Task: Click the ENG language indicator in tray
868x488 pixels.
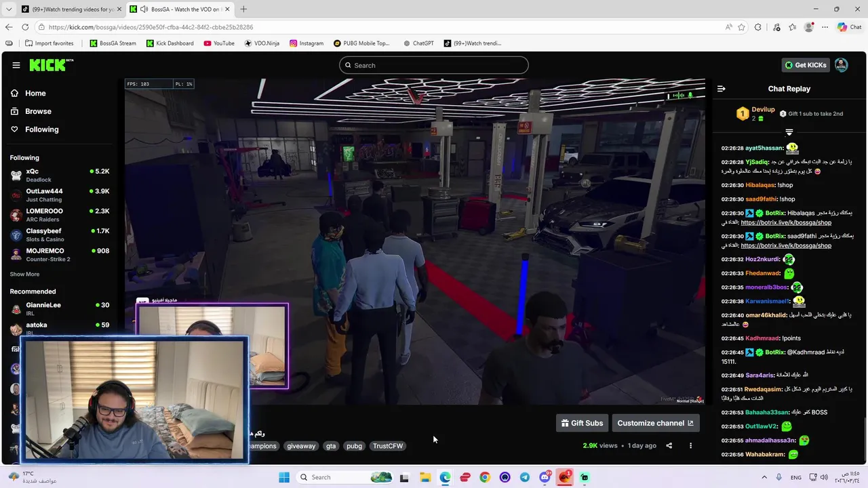Action: pyautogui.click(x=796, y=477)
